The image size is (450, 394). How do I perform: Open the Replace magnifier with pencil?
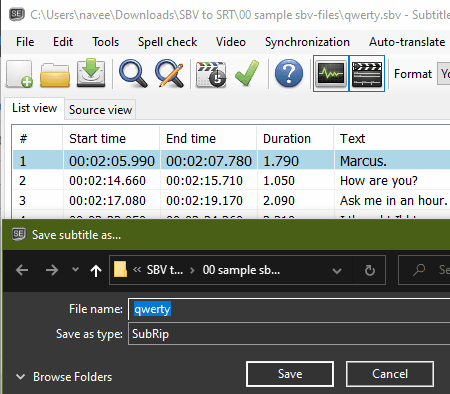[x=170, y=73]
